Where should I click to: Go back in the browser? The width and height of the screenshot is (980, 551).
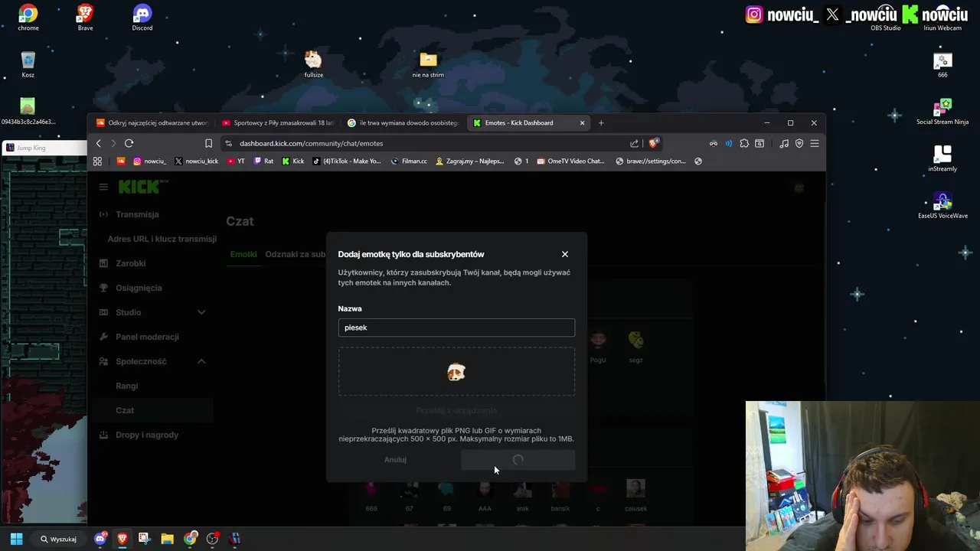99,143
